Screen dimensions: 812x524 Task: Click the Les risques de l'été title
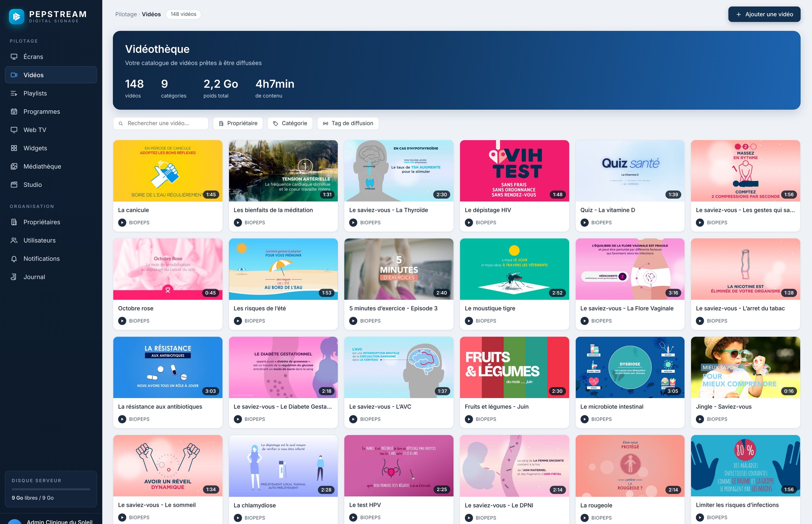click(x=260, y=308)
